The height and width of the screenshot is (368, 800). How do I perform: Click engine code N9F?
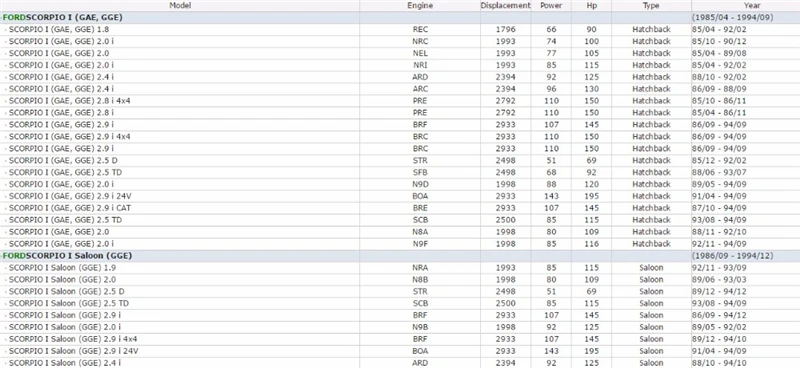pos(420,244)
